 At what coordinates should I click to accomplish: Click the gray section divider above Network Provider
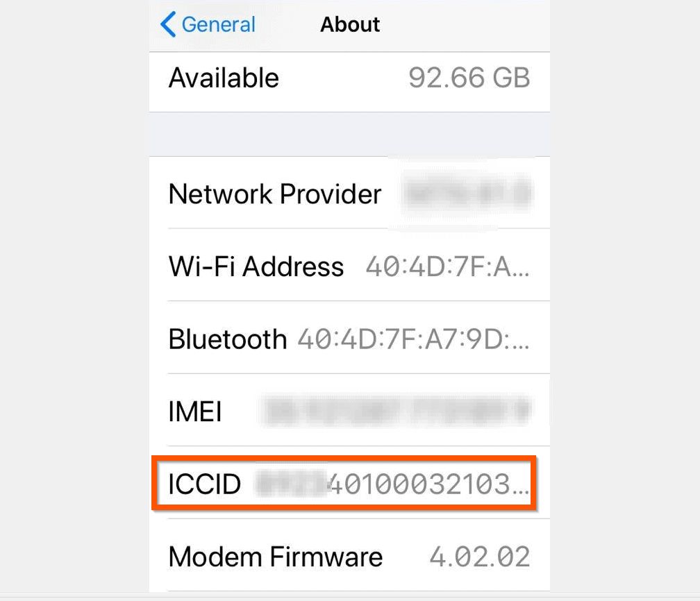click(x=349, y=135)
